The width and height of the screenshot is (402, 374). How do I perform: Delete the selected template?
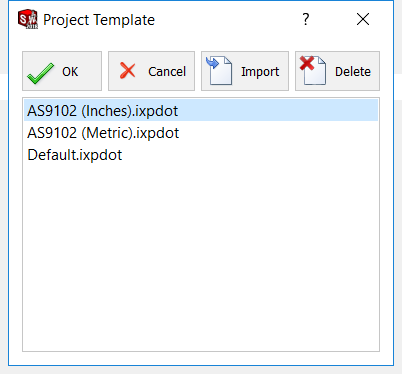337,71
